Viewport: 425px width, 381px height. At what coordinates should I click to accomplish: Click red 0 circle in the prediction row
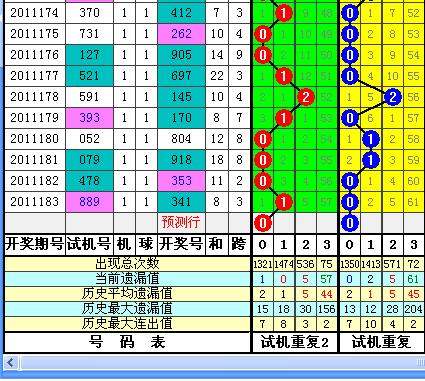pos(263,223)
